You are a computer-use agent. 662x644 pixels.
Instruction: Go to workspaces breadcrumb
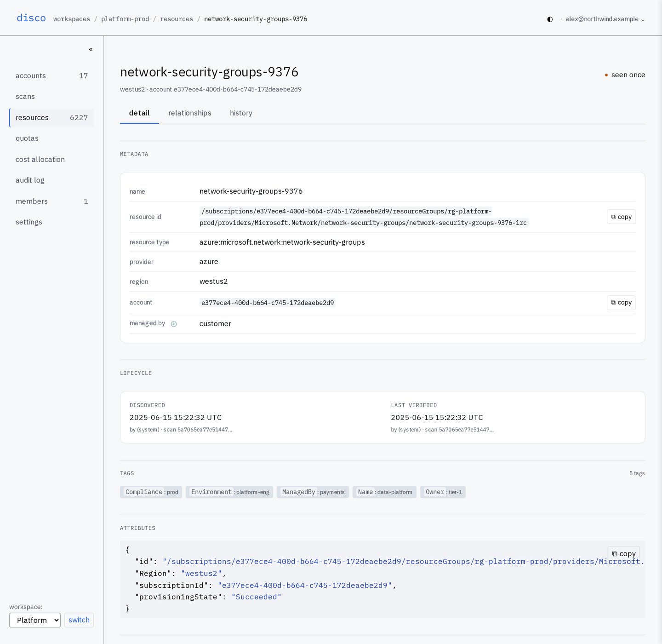pos(72,19)
